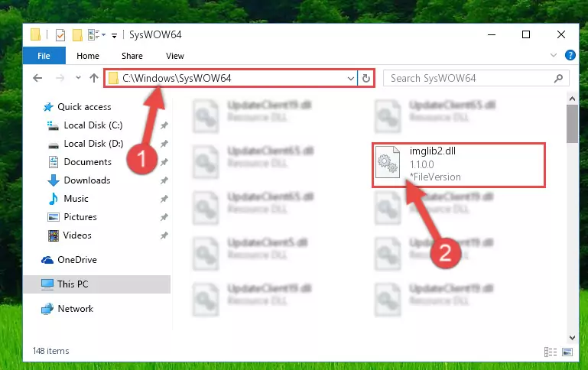This screenshot has height=370, width=588.
Task: Select OneDrive in navigation pane
Action: coord(69,260)
